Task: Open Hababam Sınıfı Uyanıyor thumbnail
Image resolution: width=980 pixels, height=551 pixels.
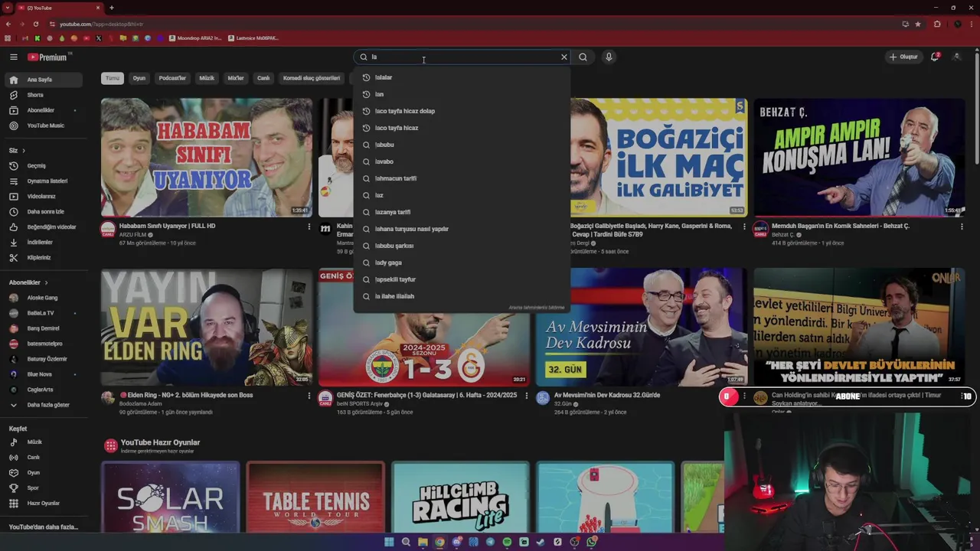Action: click(207, 158)
